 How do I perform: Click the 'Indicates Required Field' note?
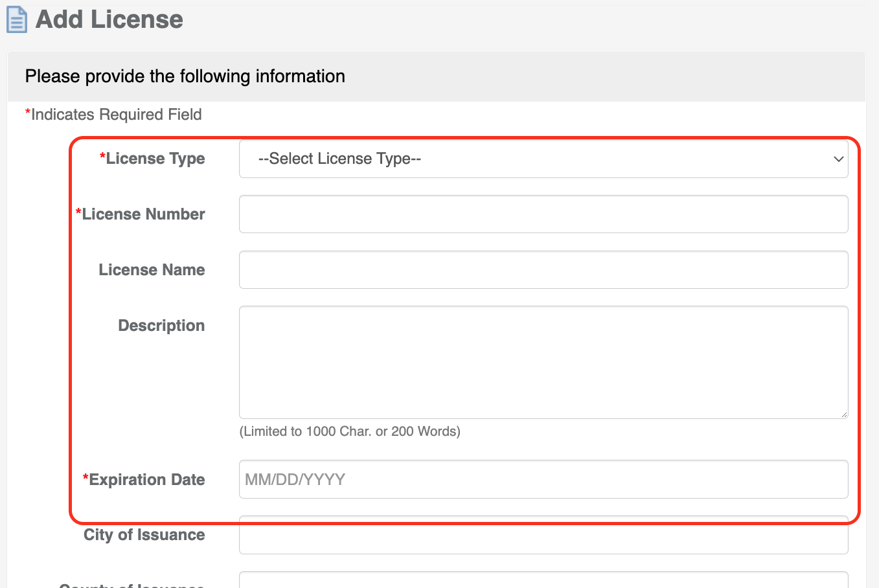coord(116,115)
